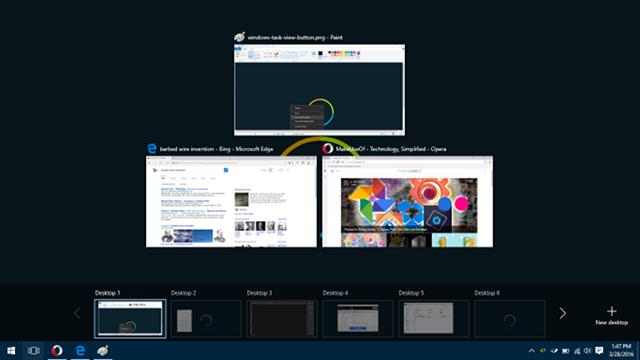This screenshot has width=640, height=360.
Task: Show more desktops with right arrow
Action: click(x=562, y=313)
